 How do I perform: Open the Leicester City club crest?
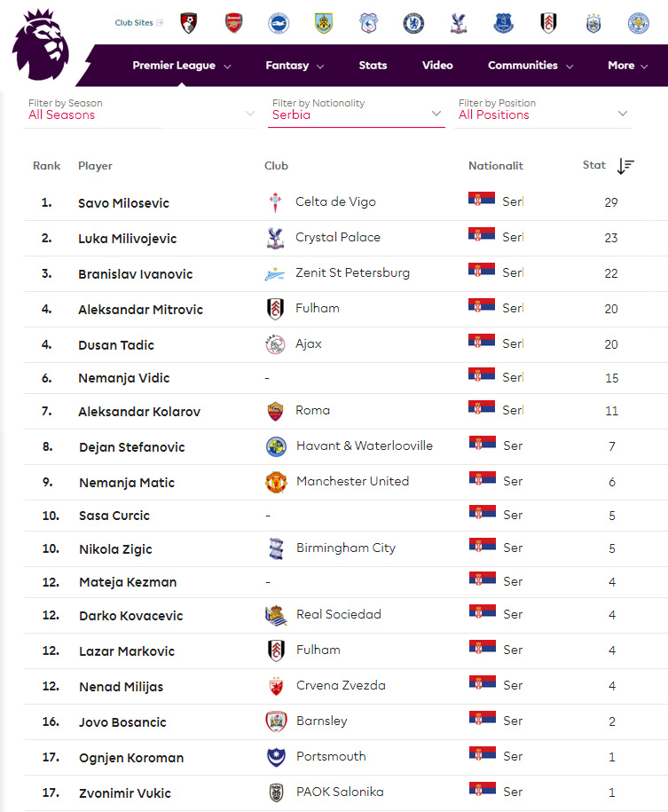point(639,23)
